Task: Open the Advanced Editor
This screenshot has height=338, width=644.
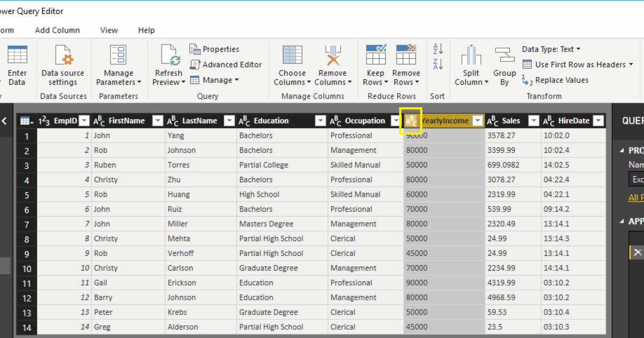Action: [225, 64]
